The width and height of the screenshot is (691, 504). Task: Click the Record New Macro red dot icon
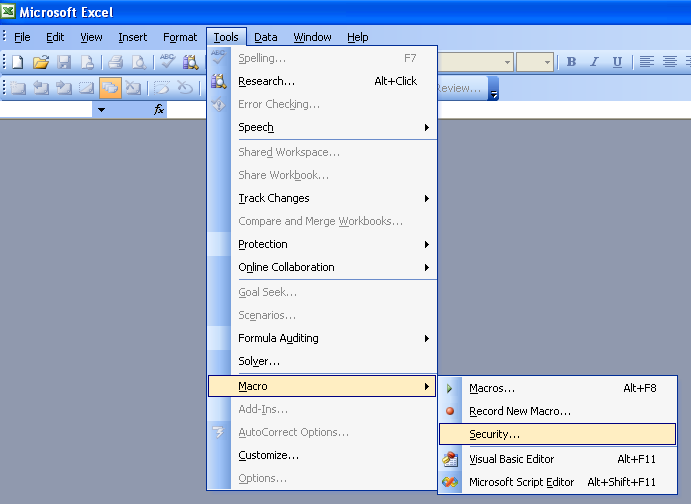[x=450, y=411]
